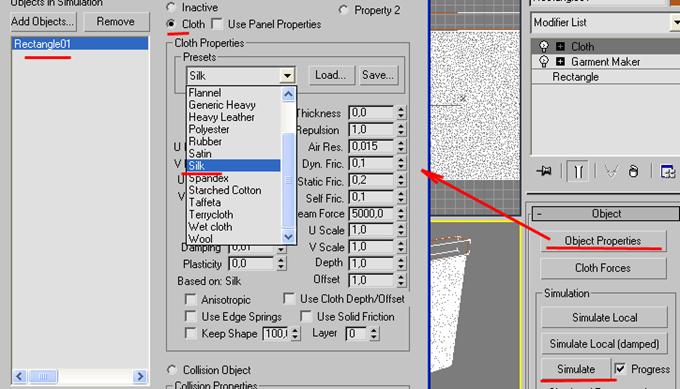Image resolution: width=680 pixels, height=389 pixels.
Task: Choose Heavy Leather preset
Action: (x=233, y=117)
